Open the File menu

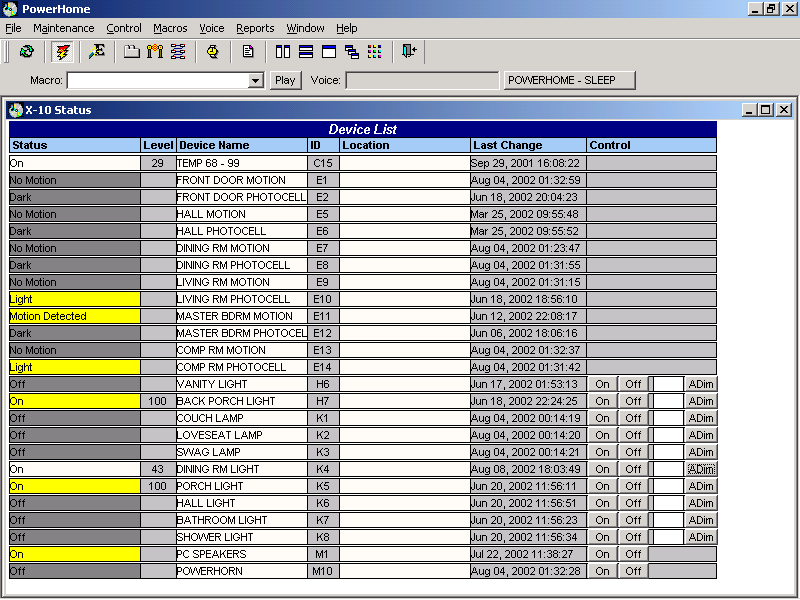coord(13,29)
